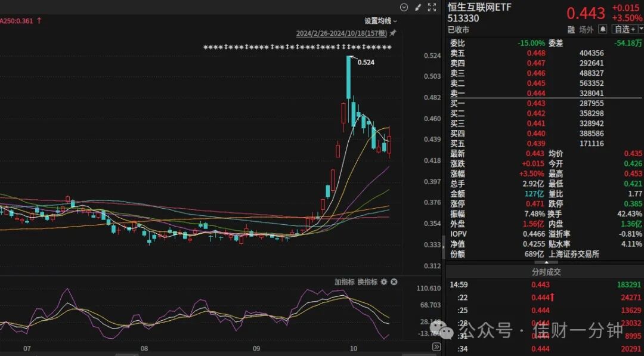Add the ETF via 自选+ button
Image resolution: width=644 pixels, height=356 pixels.
pos(624,29)
